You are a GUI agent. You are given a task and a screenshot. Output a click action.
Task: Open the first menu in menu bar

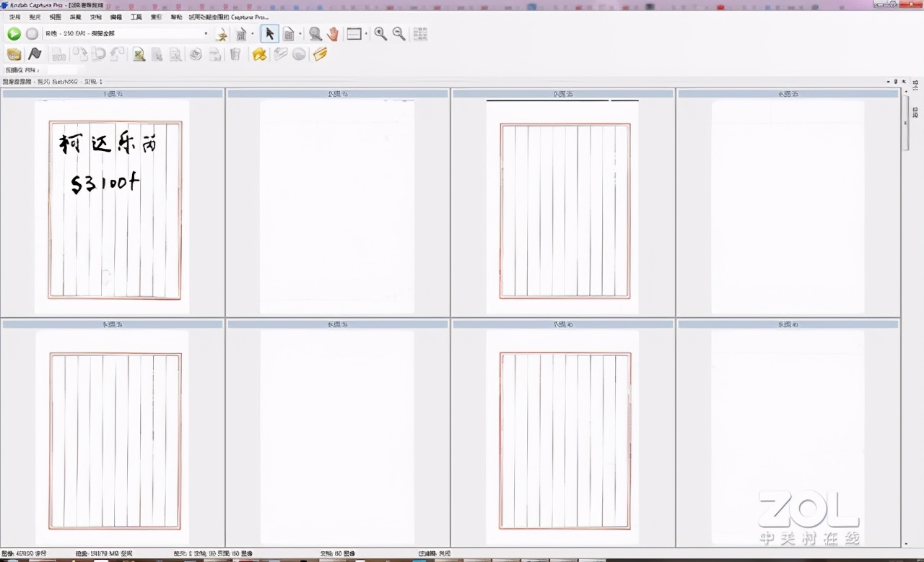[x=14, y=17]
